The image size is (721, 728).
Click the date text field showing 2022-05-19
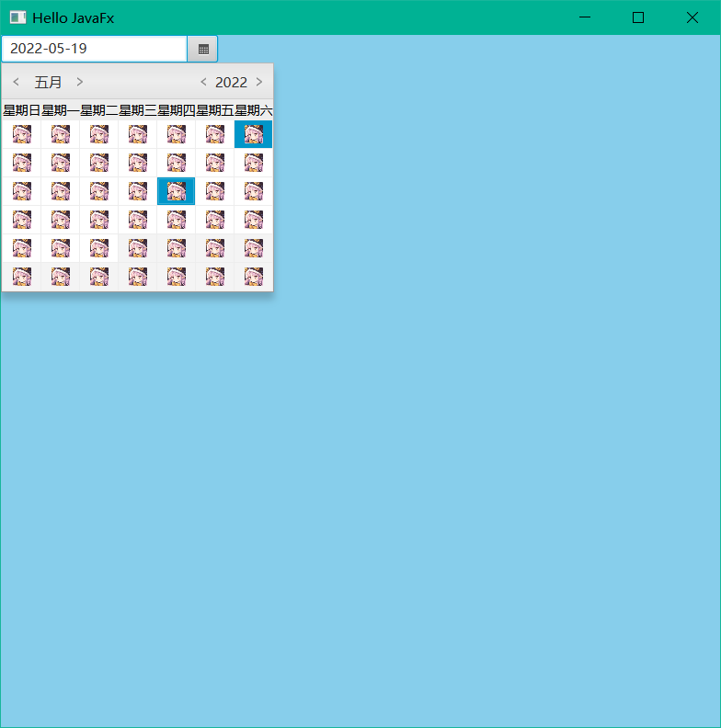pos(95,49)
